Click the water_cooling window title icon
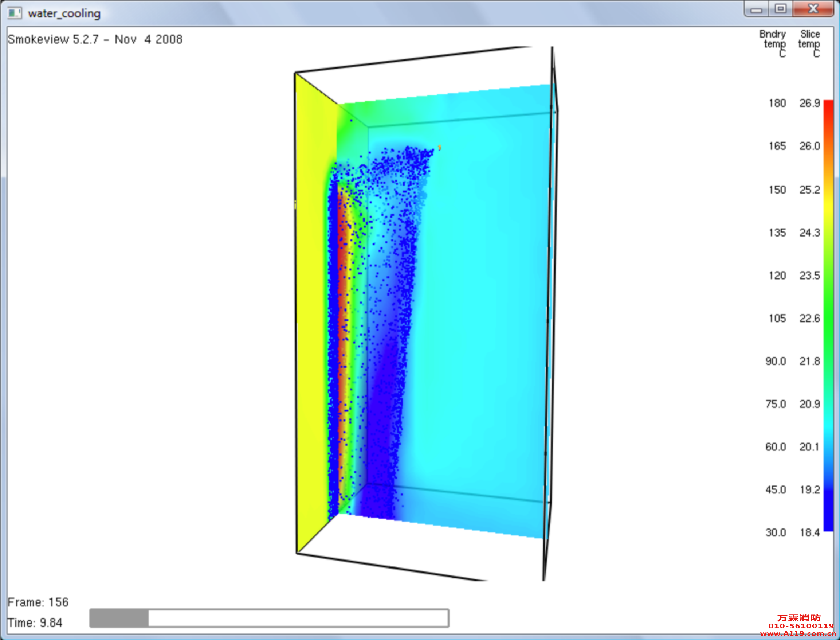This screenshot has width=840, height=640. [x=15, y=13]
